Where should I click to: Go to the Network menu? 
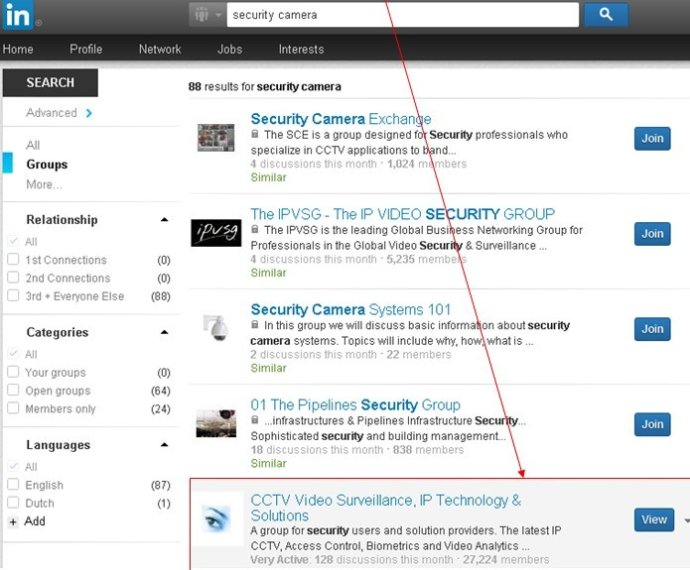coord(160,49)
